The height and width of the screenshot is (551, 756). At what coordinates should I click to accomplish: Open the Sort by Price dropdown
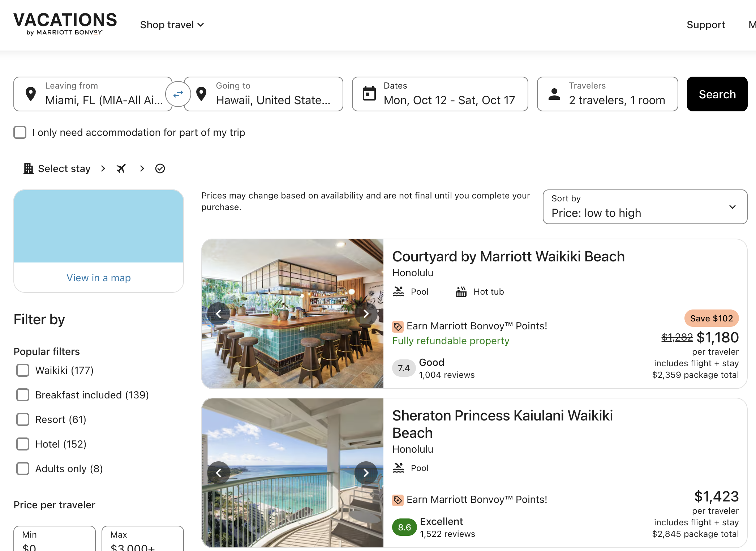coord(645,207)
